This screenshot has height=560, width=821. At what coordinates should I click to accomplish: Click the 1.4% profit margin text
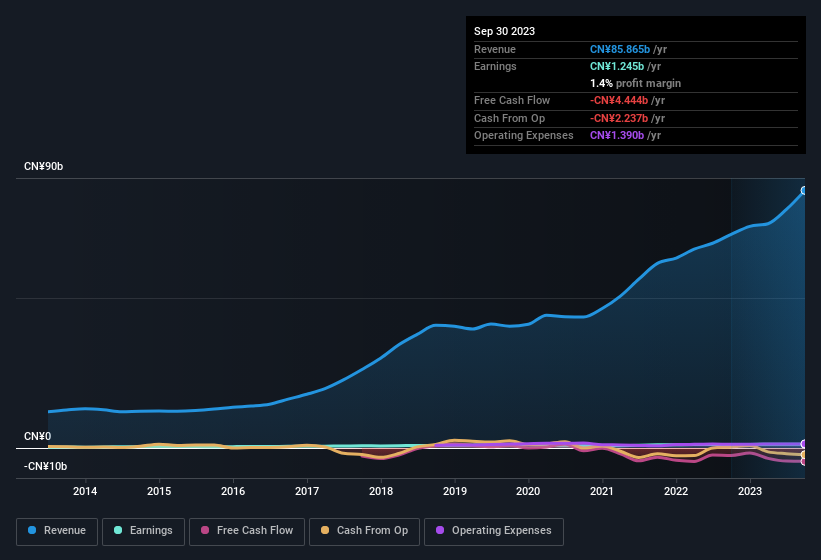click(x=636, y=83)
